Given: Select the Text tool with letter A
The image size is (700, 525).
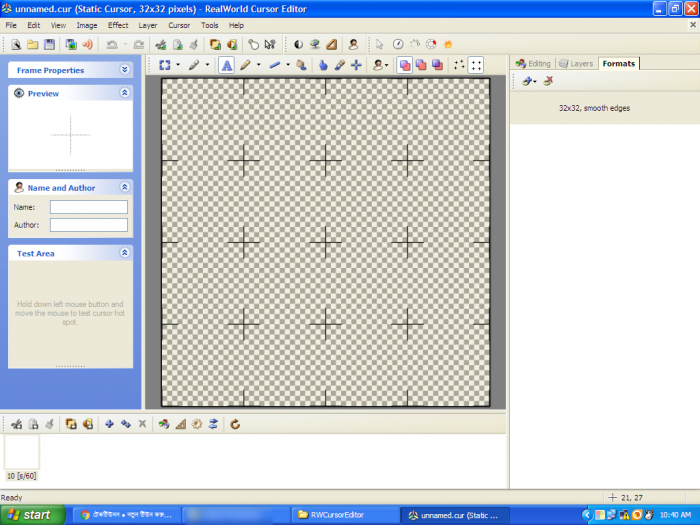Looking at the screenshot, I should point(226,65).
